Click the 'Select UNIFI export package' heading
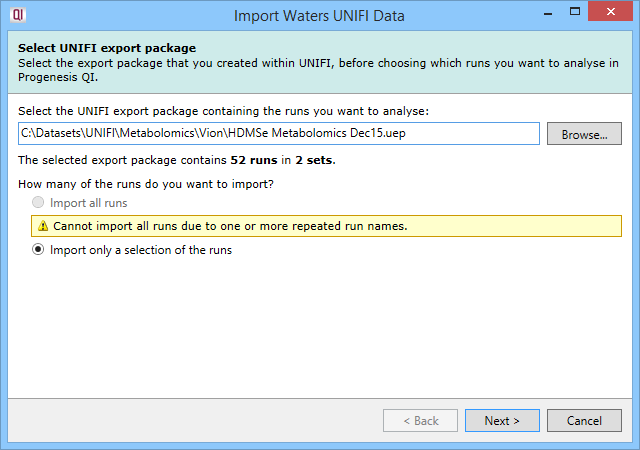Screen dimensions: 640x450 (107, 48)
